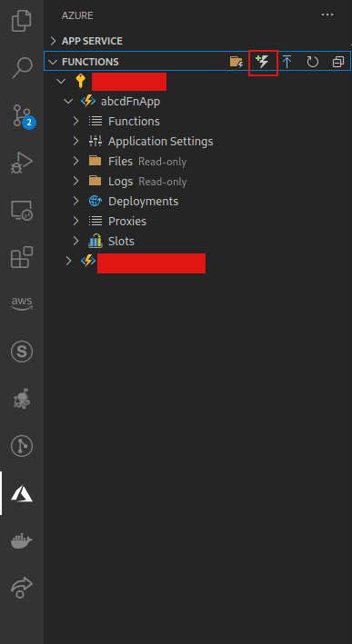Click Create New Project folder icon

[236, 62]
